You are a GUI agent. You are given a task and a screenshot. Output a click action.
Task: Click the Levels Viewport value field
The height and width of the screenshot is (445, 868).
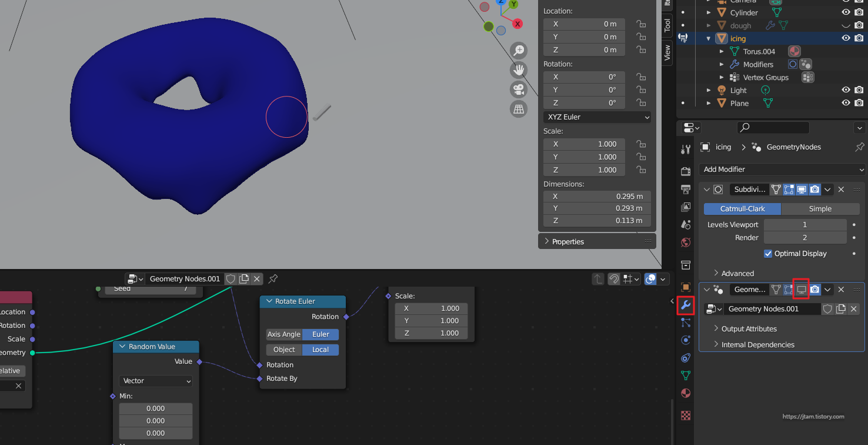pyautogui.click(x=805, y=225)
